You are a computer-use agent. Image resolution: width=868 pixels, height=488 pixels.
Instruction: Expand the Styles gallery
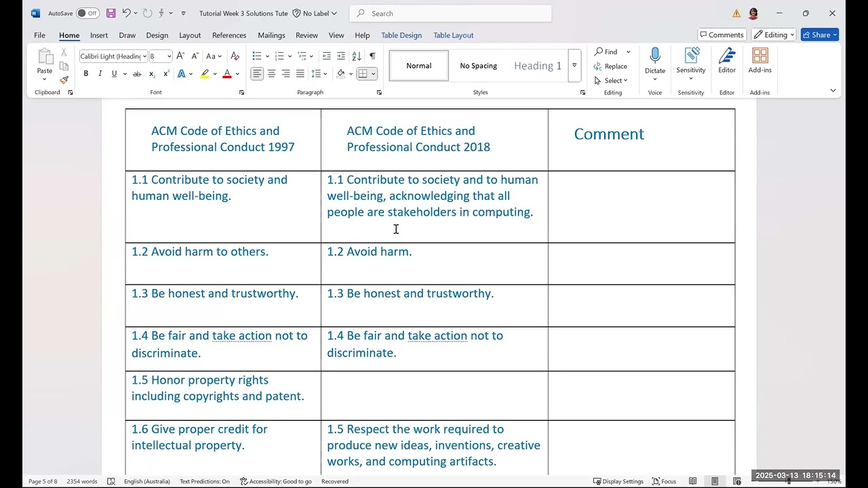click(574, 66)
